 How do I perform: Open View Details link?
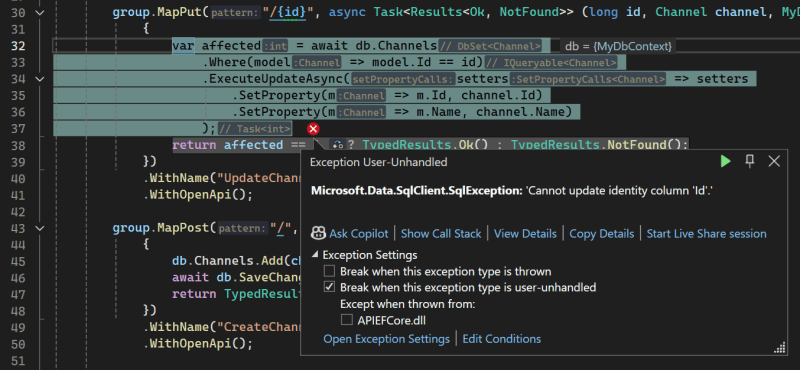point(525,234)
